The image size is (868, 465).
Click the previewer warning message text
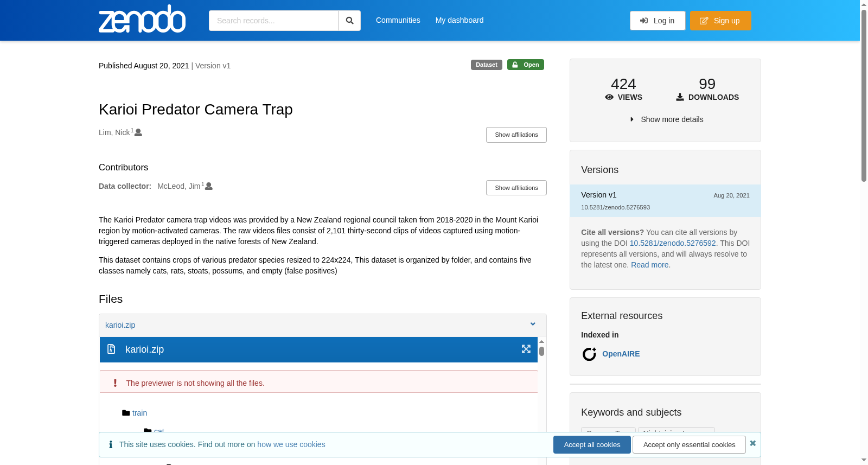(x=195, y=383)
